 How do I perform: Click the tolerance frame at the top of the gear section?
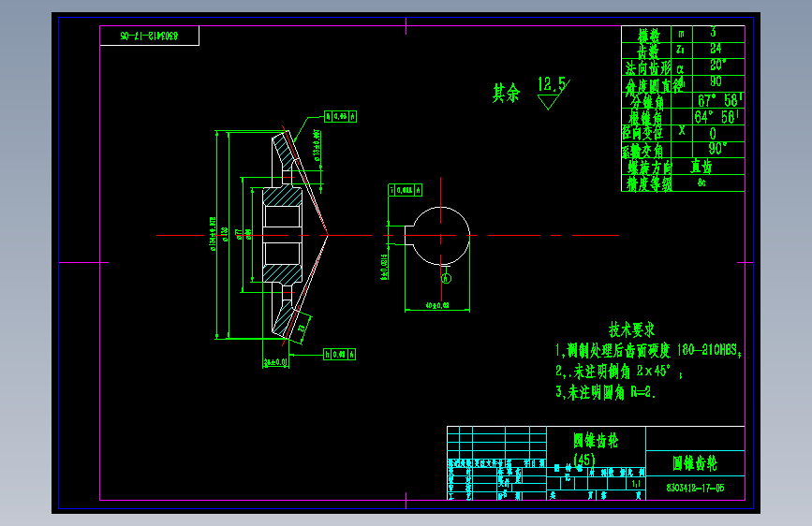pos(340,116)
